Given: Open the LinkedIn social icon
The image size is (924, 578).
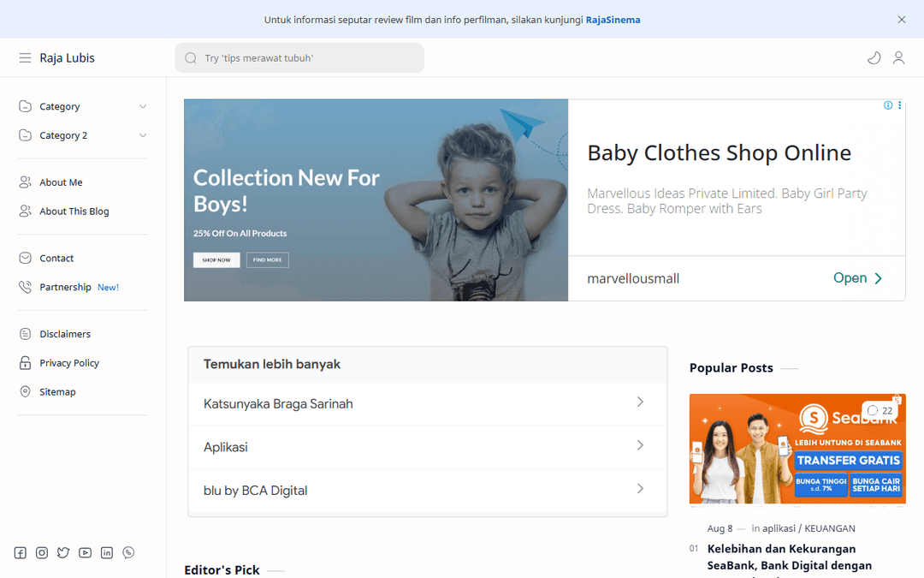Looking at the screenshot, I should (x=107, y=552).
